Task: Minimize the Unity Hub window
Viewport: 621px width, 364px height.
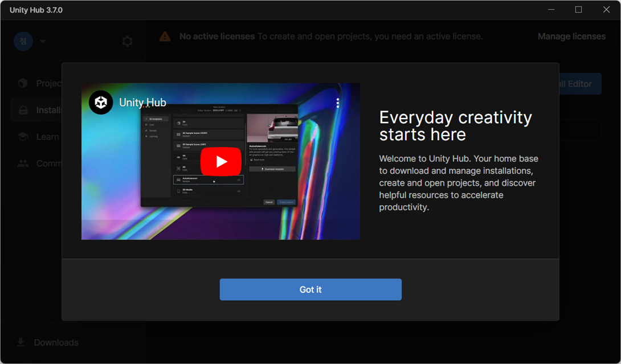Action: (551, 10)
